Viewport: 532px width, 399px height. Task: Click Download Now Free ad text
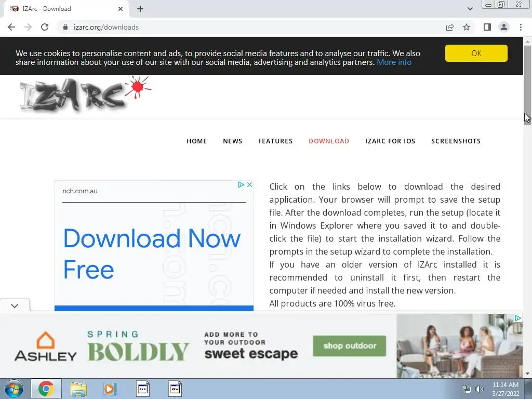coord(152,254)
